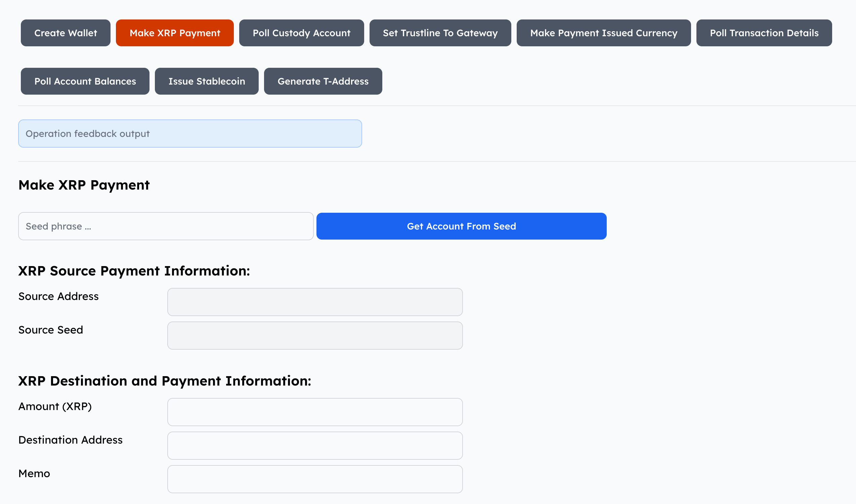The width and height of the screenshot is (856, 504).
Task: Open the Issue Stablecoin tab
Action: pos(206,81)
